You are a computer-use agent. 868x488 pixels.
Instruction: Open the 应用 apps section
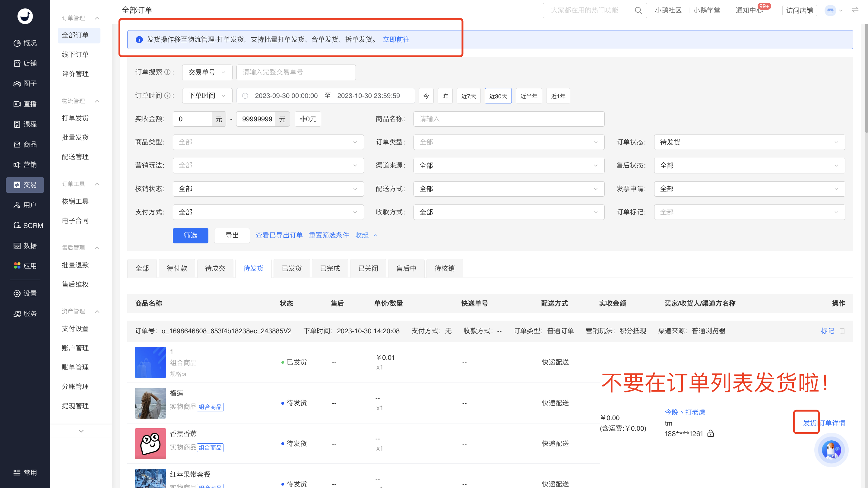(x=25, y=266)
